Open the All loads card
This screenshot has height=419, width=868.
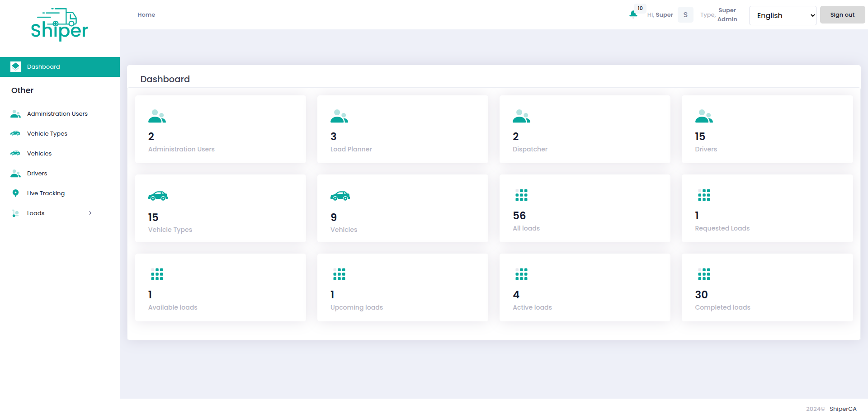point(585,208)
